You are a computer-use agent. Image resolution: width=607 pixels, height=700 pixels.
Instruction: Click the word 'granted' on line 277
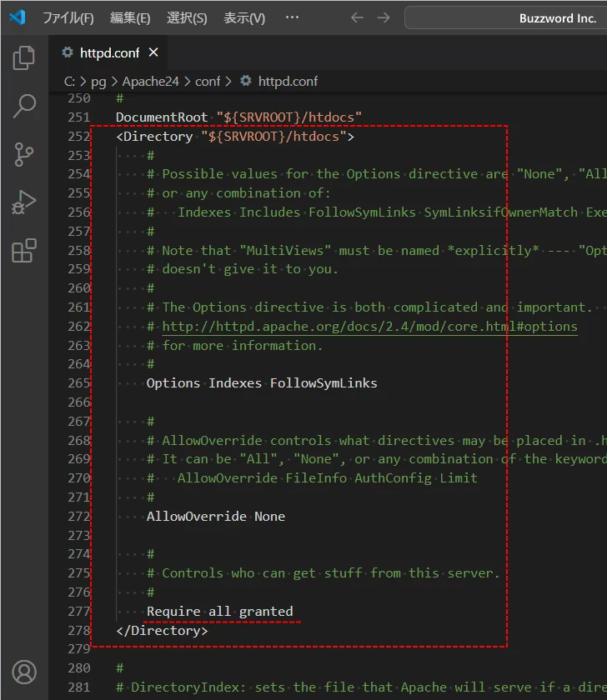tap(266, 611)
